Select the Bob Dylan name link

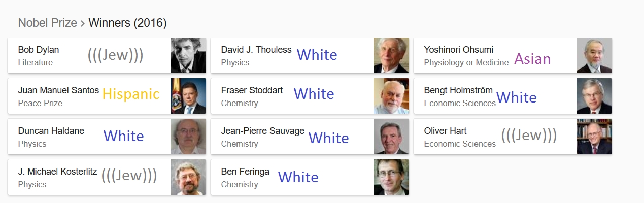39,50
